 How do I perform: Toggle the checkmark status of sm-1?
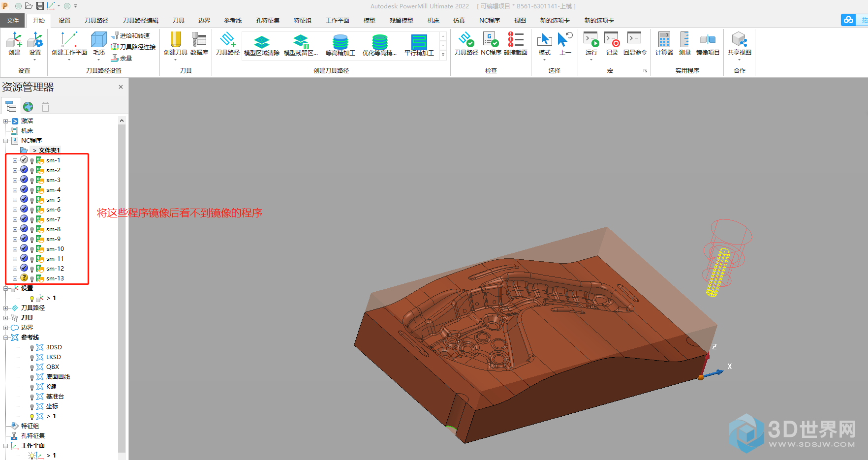pos(24,160)
